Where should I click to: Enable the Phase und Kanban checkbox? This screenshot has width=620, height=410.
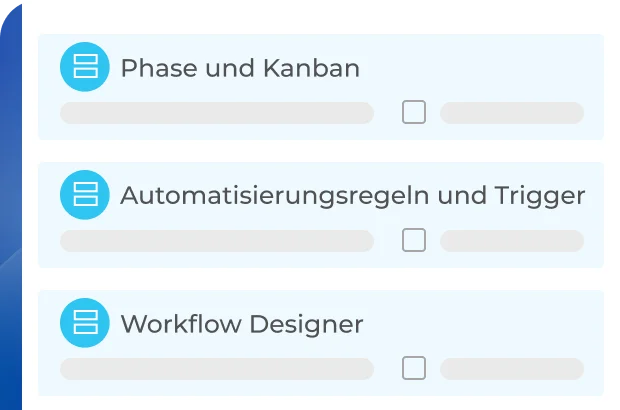414,112
